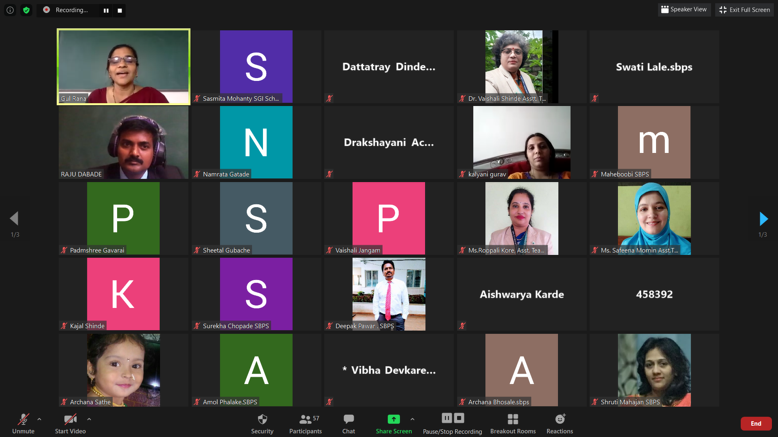Select Maheboobi SBPS m avatar tile
This screenshot has width=778, height=437.
(x=654, y=142)
